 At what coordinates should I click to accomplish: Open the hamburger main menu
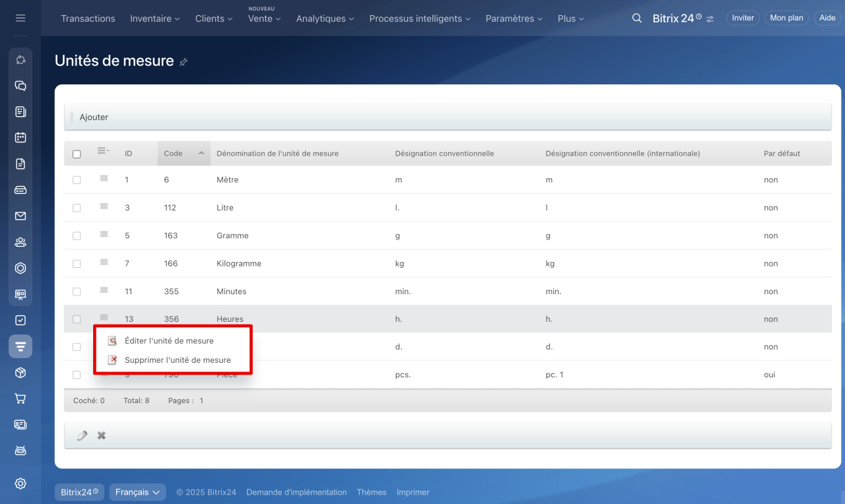[x=20, y=18]
